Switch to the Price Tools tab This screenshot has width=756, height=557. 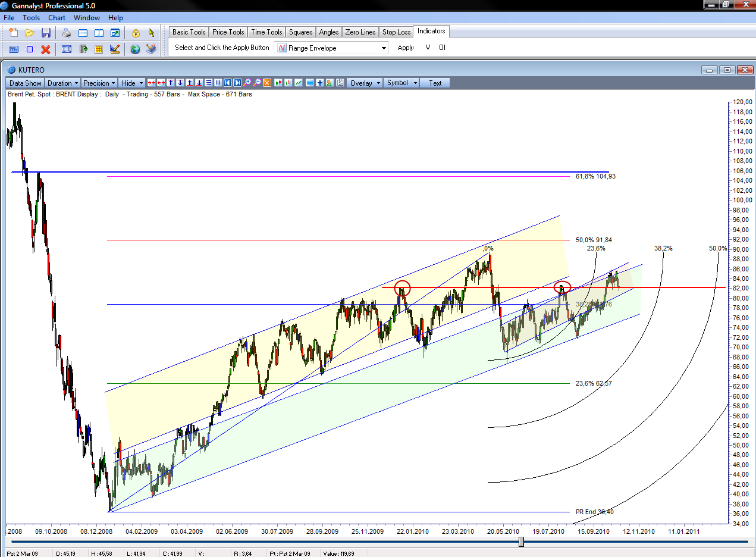[x=228, y=32]
